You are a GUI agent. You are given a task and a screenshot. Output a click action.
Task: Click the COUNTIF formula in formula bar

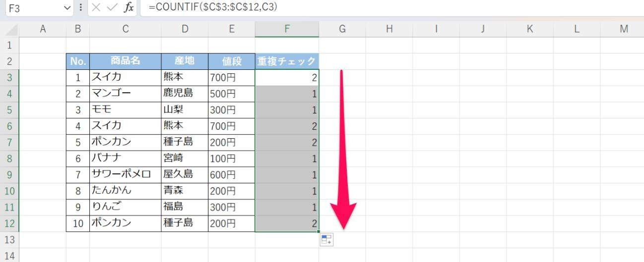(x=213, y=7)
